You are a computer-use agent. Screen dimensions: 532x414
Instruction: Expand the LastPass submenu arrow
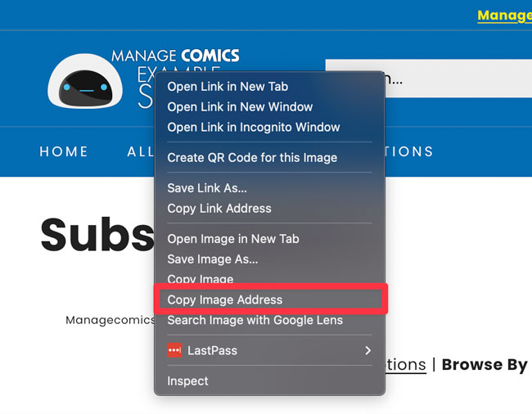click(x=367, y=350)
